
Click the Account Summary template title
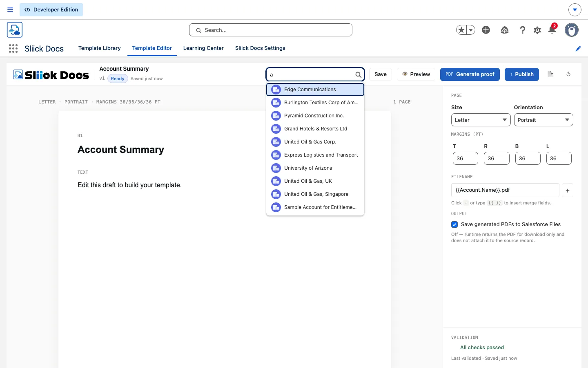(124, 69)
